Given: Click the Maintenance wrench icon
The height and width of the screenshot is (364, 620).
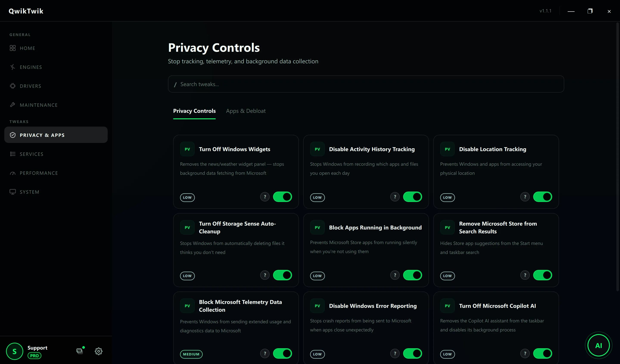Looking at the screenshot, I should click(x=12, y=105).
